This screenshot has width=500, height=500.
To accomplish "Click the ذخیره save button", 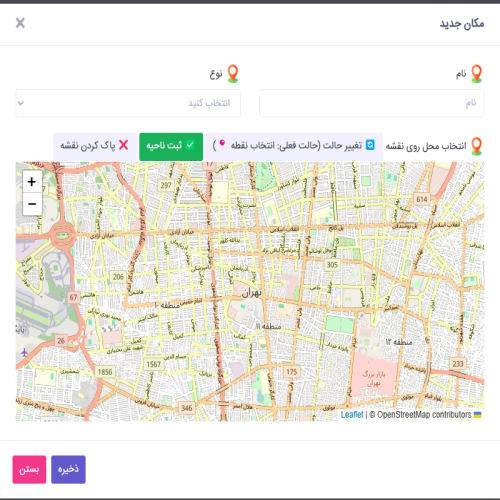I will coord(68,469).
